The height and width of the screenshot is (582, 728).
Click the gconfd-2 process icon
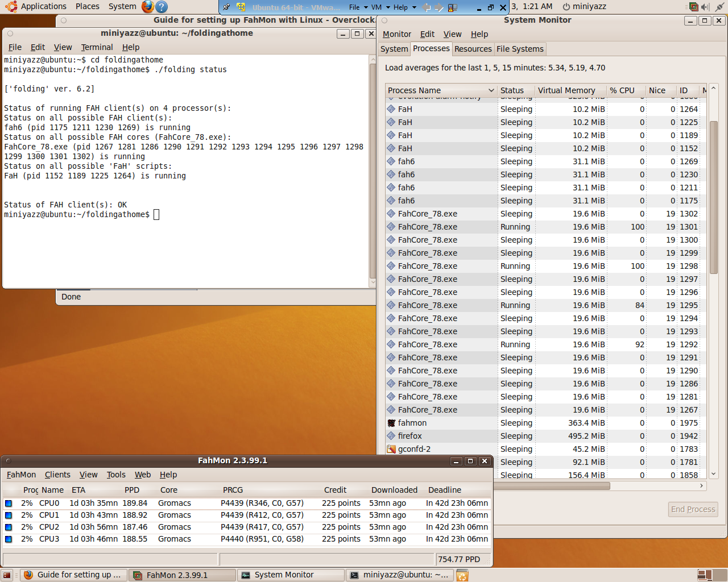(391, 449)
